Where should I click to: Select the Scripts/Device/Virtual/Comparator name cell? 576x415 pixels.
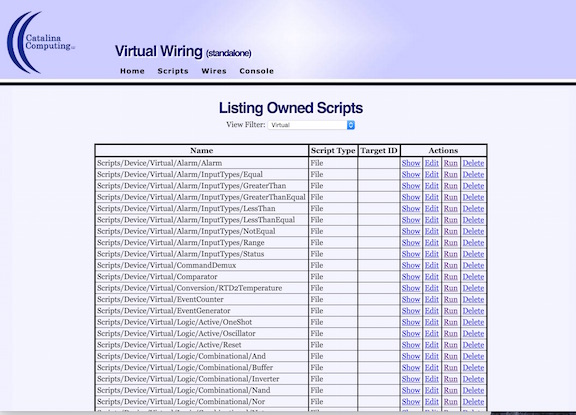(202, 277)
